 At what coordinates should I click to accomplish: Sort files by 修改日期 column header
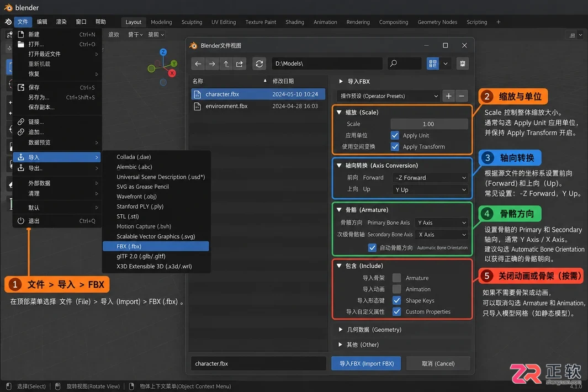283,81
